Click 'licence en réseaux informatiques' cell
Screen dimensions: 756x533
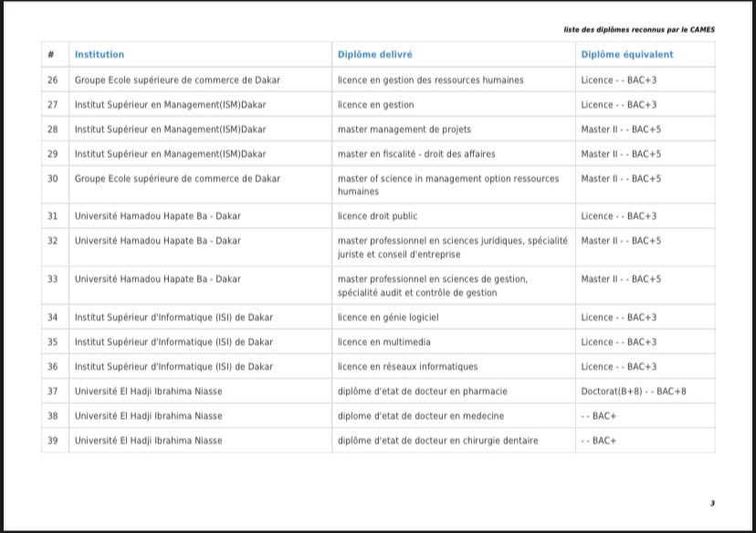click(x=407, y=367)
